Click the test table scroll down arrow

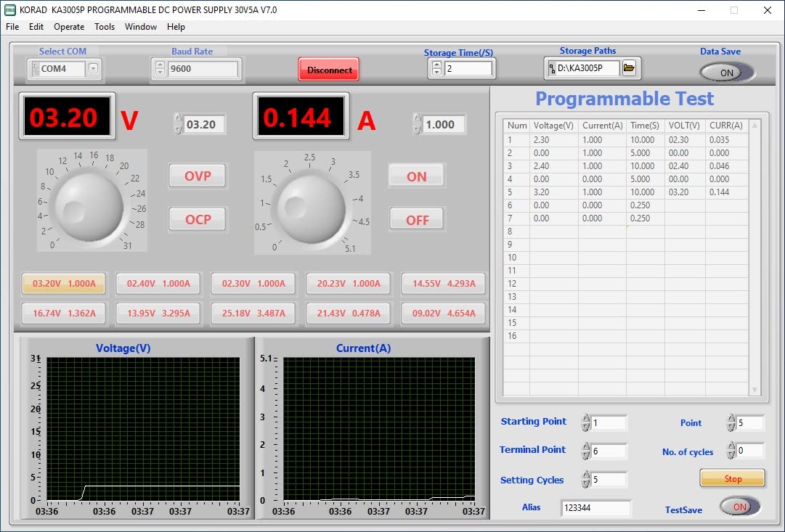tap(755, 390)
